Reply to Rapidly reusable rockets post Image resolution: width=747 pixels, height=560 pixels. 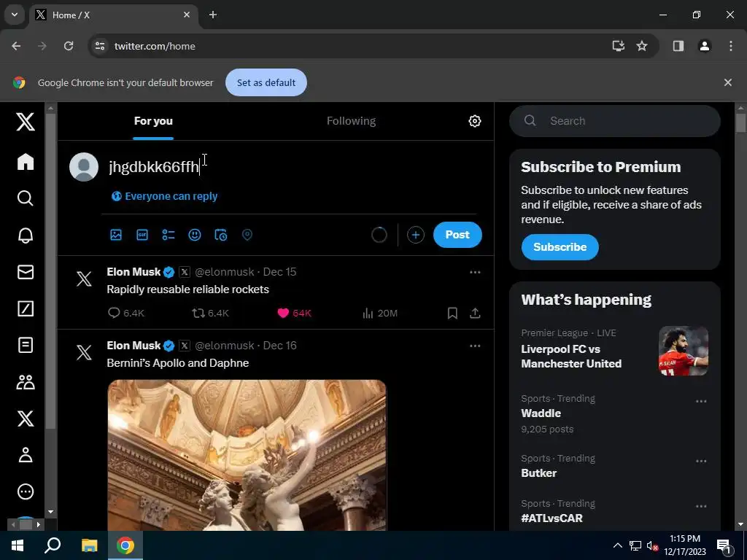tap(125, 313)
